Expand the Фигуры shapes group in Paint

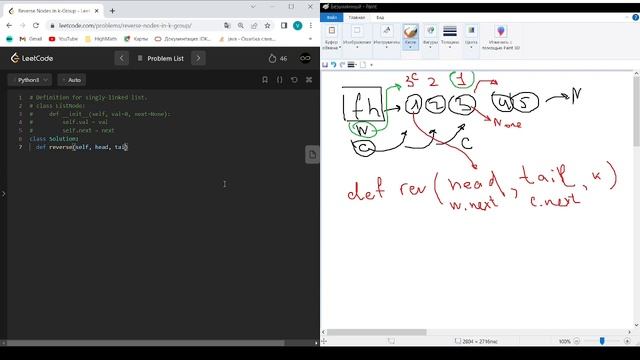(430, 37)
